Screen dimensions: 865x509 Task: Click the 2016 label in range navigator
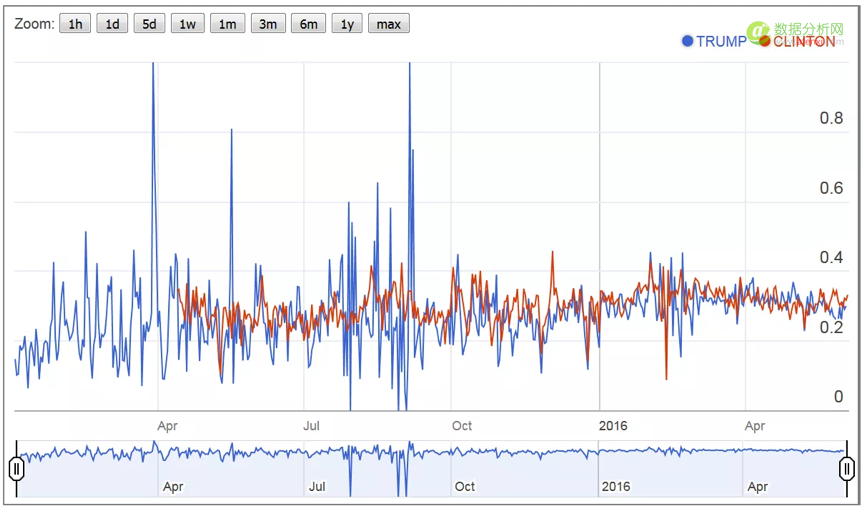coord(616,487)
